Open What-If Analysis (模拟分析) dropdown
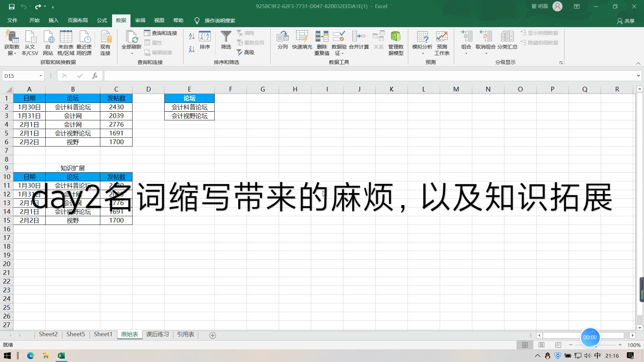644x362 pixels. click(423, 54)
